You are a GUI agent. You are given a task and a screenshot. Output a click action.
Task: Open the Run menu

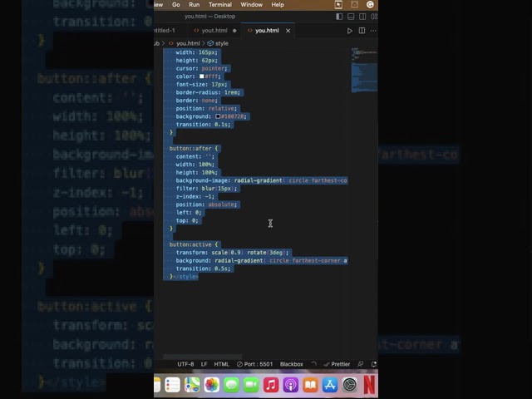(x=194, y=5)
